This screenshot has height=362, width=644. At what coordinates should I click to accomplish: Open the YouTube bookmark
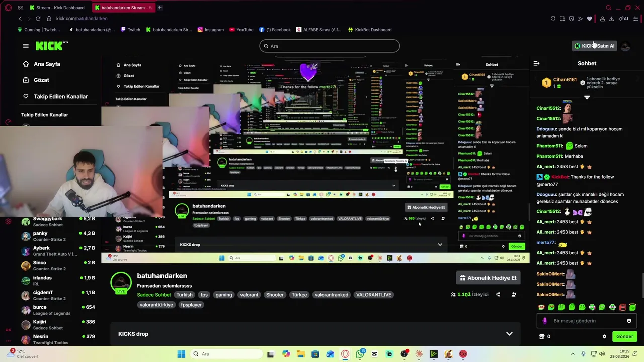(242, 30)
